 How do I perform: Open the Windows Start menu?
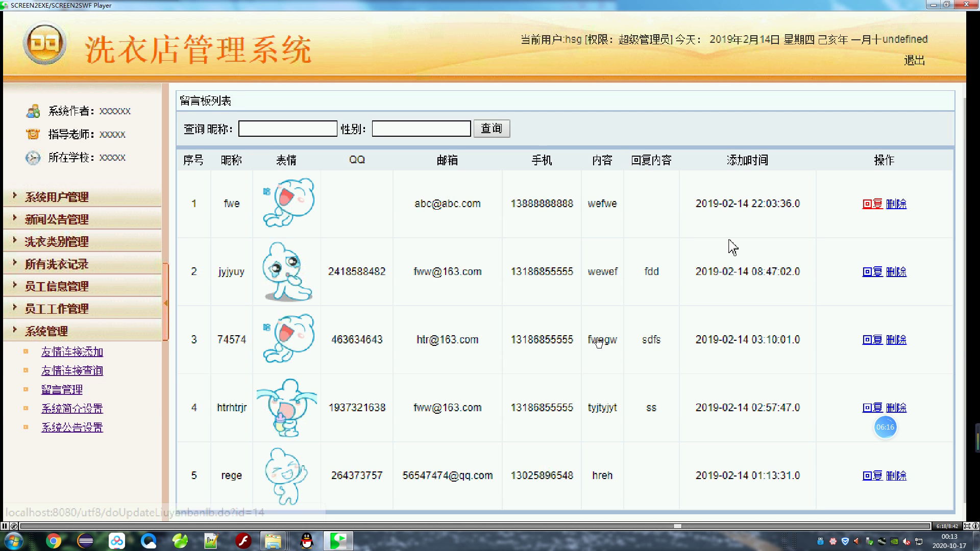(13, 541)
